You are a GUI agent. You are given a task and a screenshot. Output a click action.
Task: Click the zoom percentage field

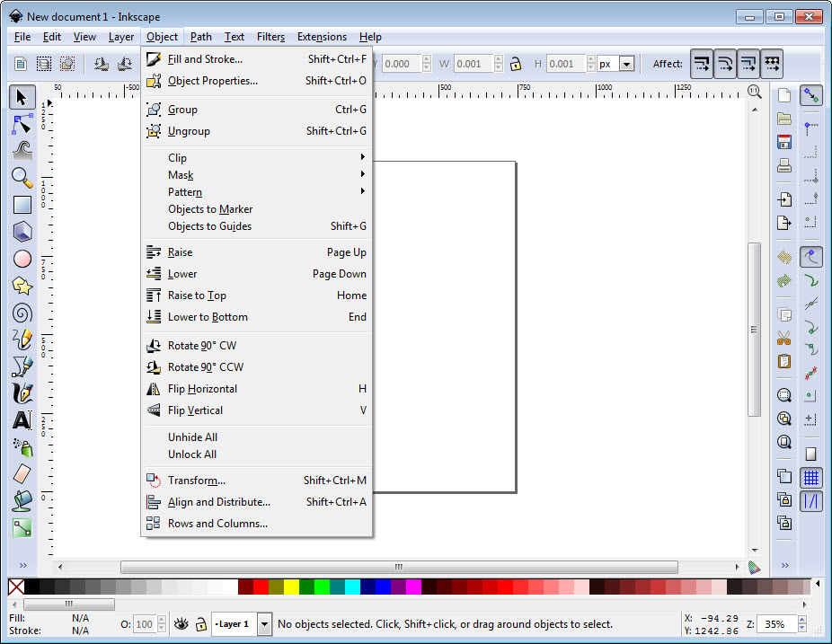tap(777, 624)
